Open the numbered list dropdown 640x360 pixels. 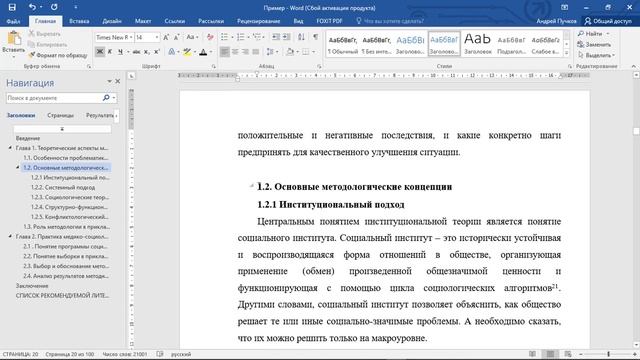pyautogui.click(x=249, y=38)
